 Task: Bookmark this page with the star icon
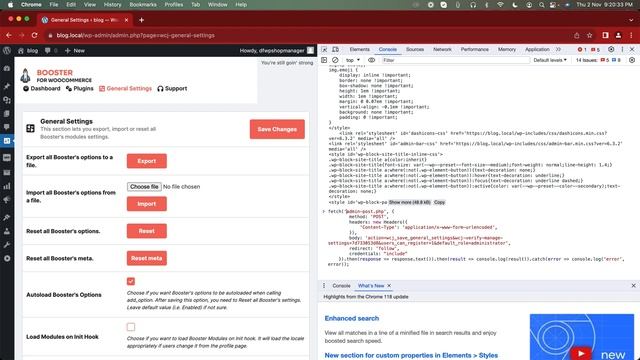[589, 36]
